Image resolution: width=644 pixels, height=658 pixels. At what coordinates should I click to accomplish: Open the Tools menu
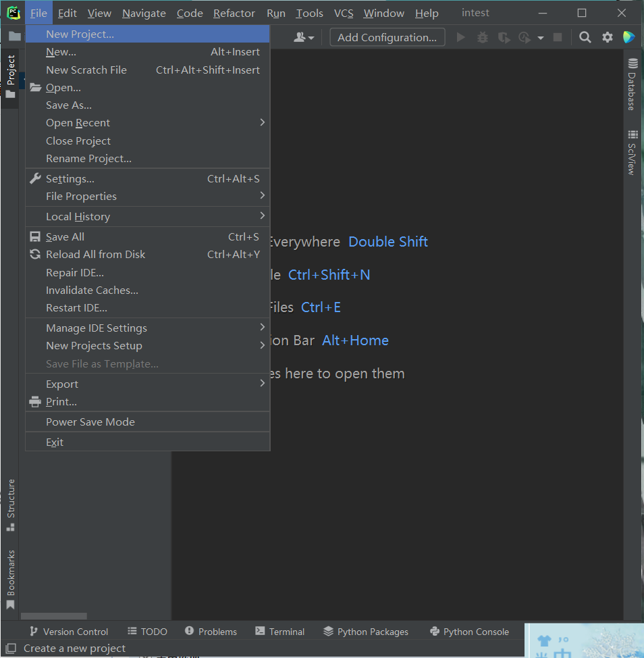309,13
